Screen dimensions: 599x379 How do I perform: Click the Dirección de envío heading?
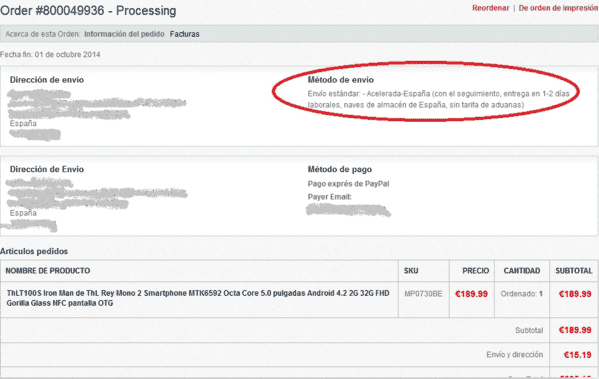click(47, 80)
